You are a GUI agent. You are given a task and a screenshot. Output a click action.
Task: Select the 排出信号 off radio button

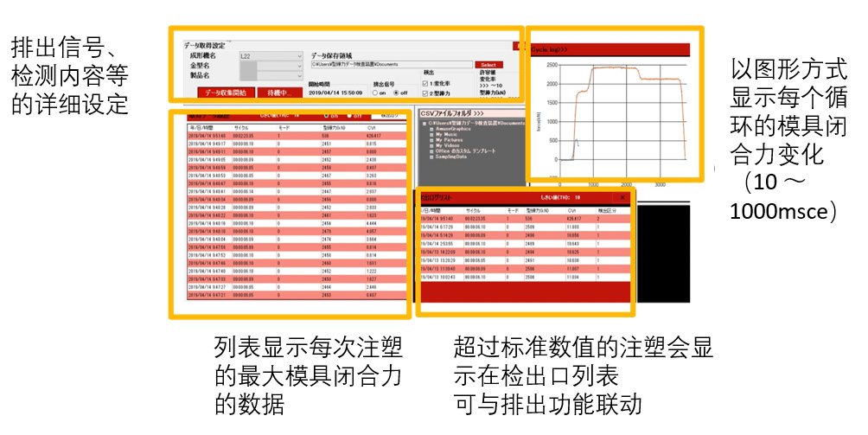[396, 93]
